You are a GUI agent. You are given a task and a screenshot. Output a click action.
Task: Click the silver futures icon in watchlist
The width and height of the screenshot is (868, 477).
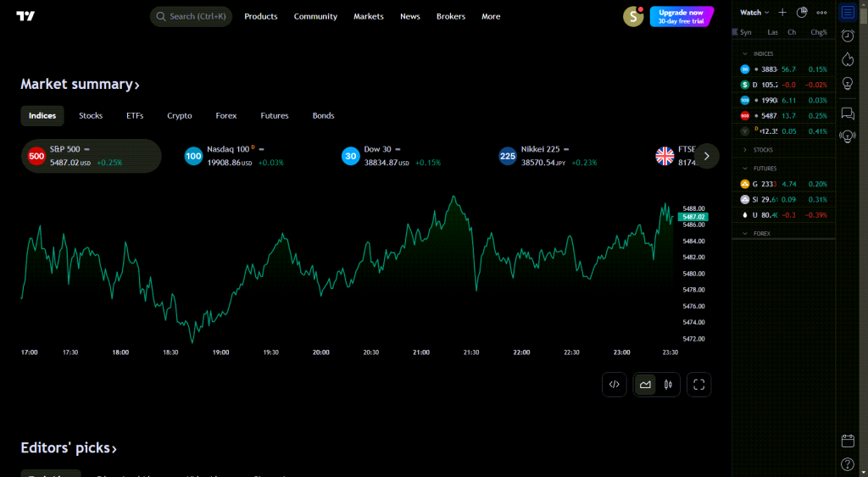point(744,199)
